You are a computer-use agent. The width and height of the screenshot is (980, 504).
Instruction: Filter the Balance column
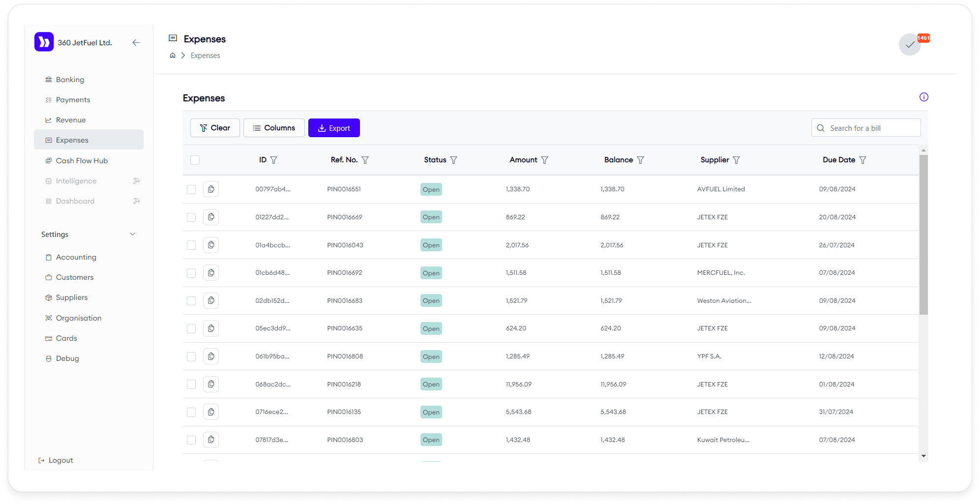coord(641,160)
